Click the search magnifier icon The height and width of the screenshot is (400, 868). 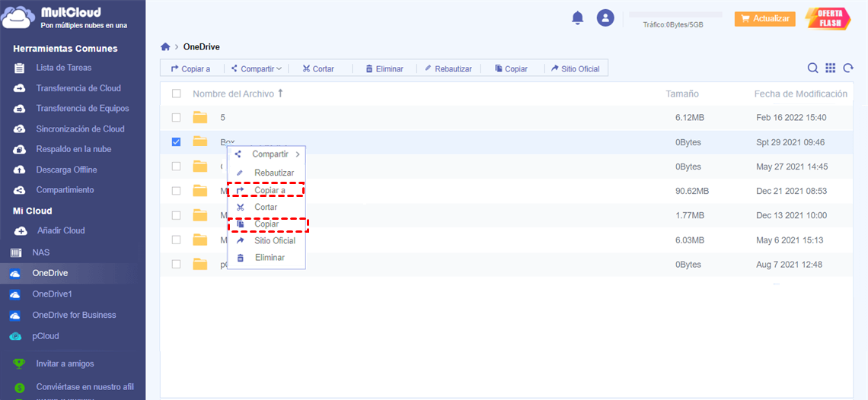click(812, 68)
